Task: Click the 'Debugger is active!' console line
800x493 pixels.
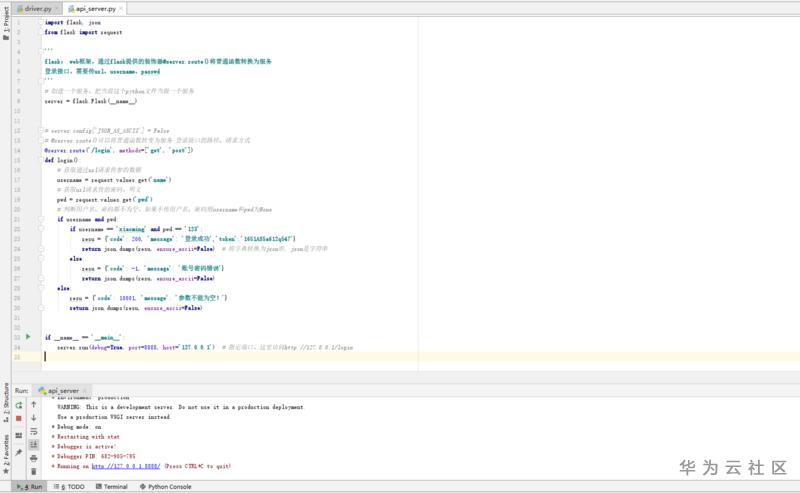Action: point(84,447)
